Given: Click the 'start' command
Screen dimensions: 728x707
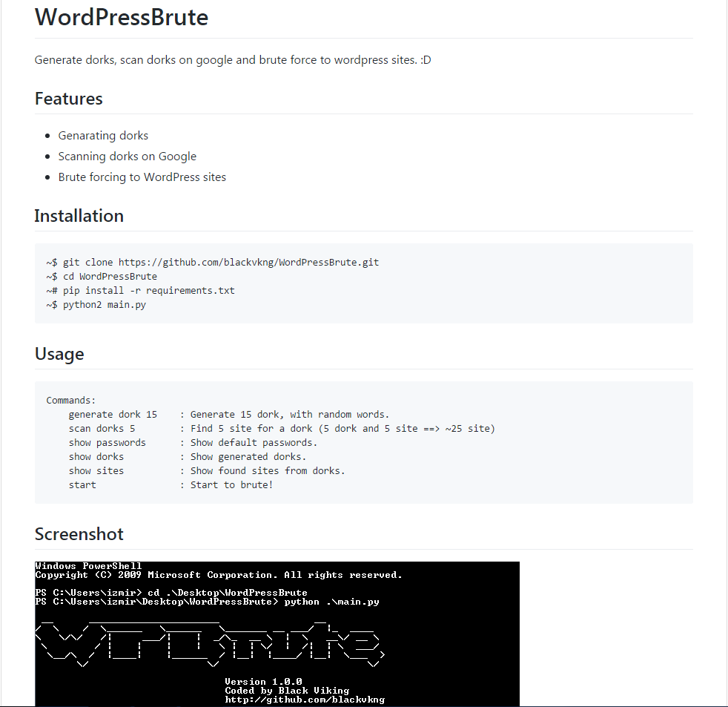Looking at the screenshot, I should click(82, 485).
